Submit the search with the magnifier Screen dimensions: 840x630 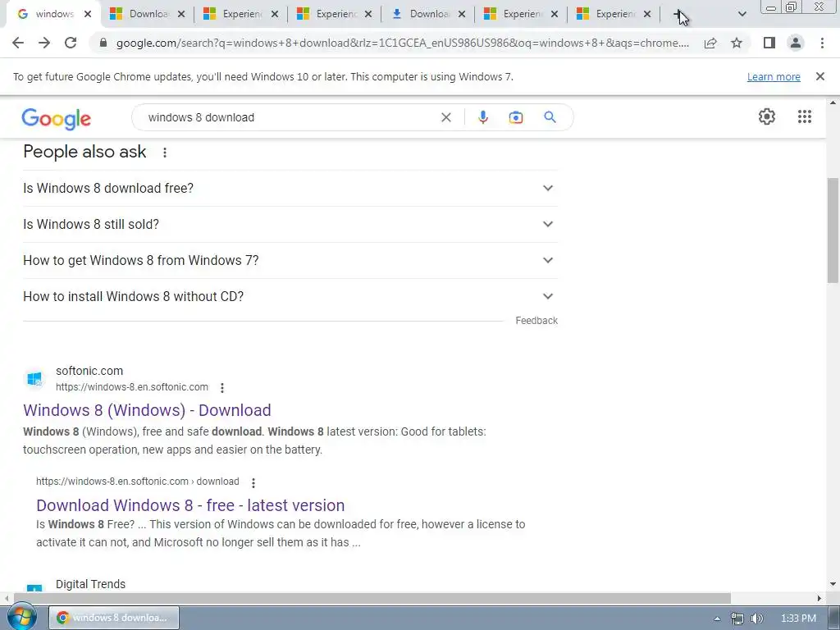point(550,117)
